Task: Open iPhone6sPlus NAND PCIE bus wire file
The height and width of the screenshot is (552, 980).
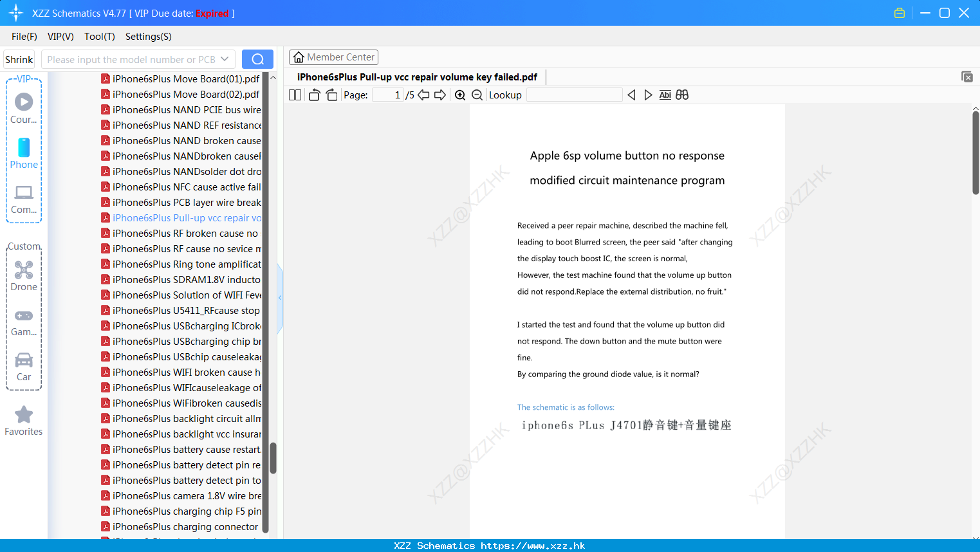Action: (181, 110)
